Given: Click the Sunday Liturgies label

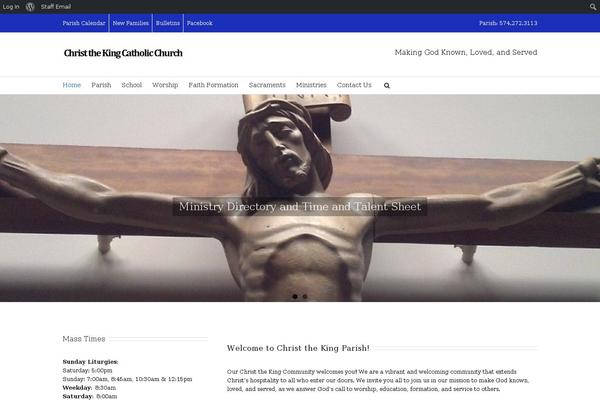Looking at the screenshot, I should (90, 362).
